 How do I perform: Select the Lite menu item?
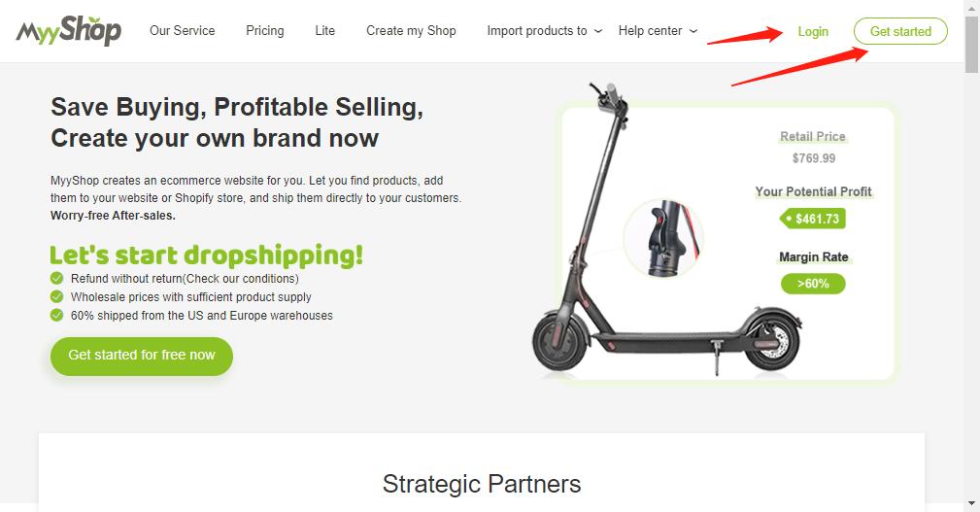[325, 31]
